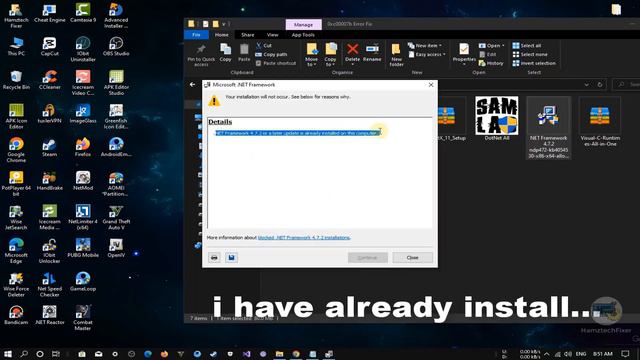Select Microsoft Edge desktop icon
640x360 pixels.
tap(16, 251)
